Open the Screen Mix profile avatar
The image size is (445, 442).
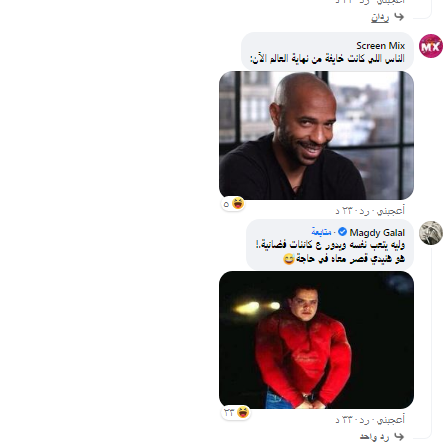coord(431,46)
